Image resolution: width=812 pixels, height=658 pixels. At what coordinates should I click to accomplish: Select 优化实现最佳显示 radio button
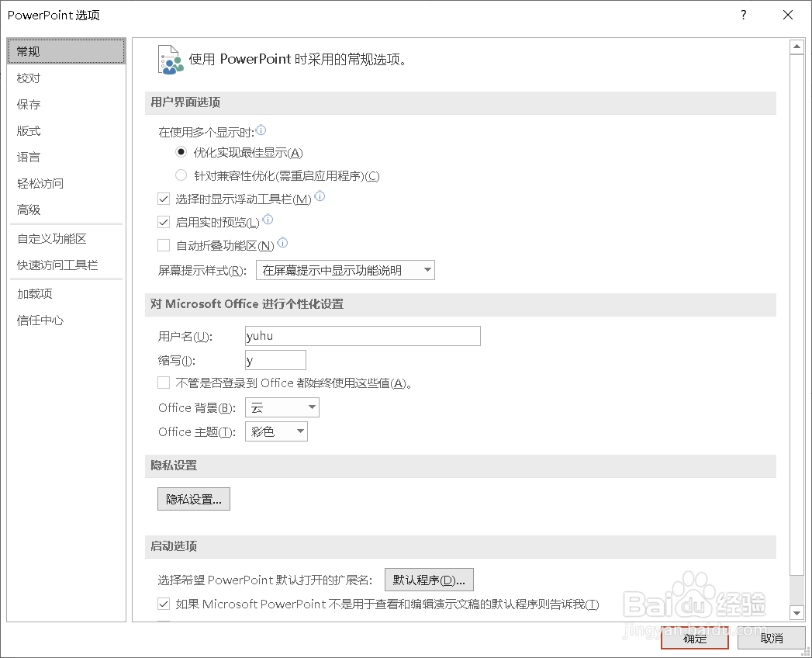click(x=181, y=152)
